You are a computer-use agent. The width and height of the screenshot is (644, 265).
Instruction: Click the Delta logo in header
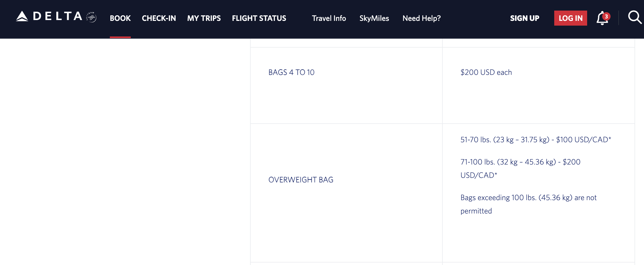coord(49,16)
